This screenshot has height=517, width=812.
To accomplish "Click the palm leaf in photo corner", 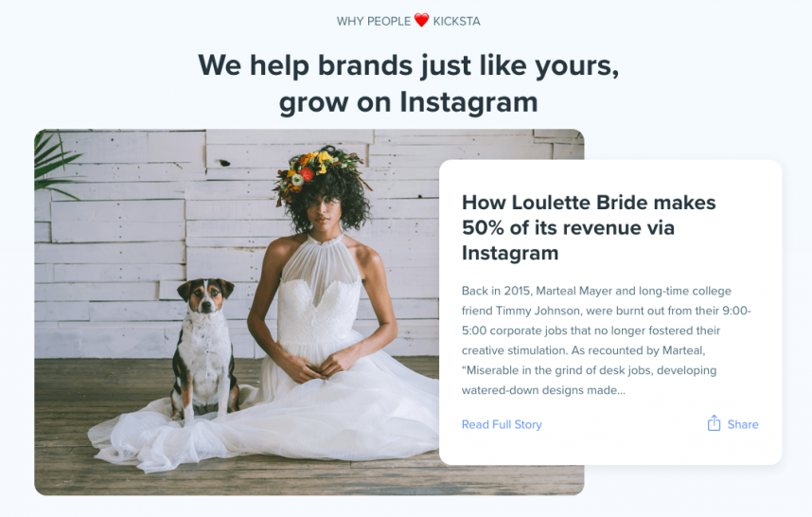I will [56, 161].
